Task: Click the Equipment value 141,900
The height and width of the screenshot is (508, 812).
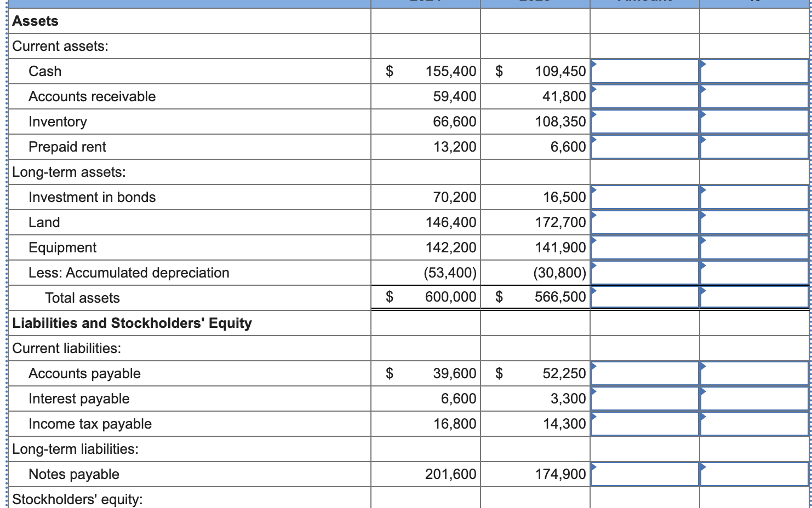Action: click(x=561, y=247)
